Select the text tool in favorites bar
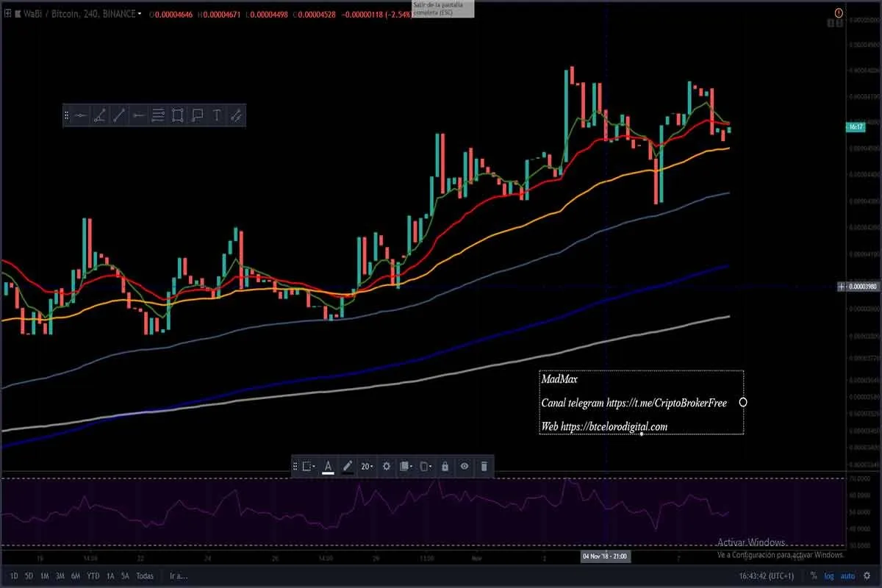The image size is (882, 588). click(x=217, y=115)
